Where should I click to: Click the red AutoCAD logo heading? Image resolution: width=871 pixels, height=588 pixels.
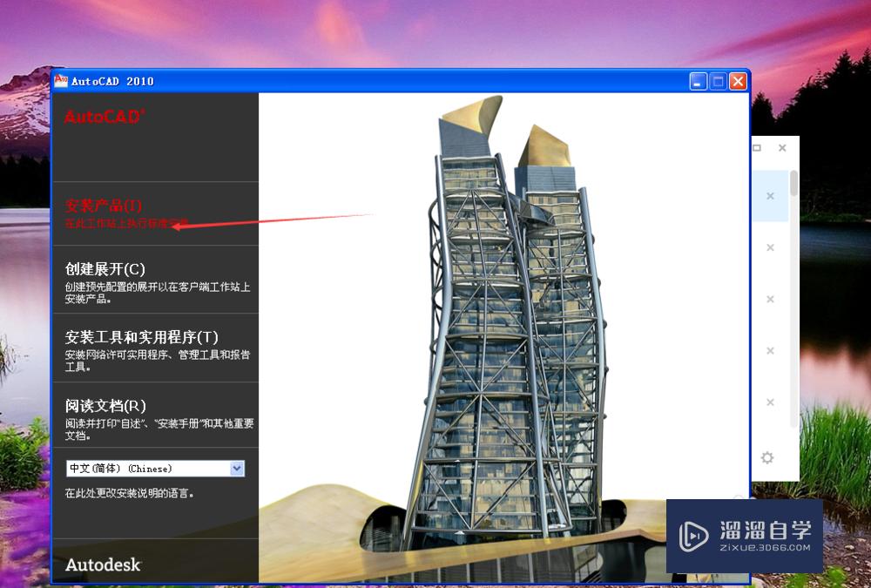coord(105,116)
